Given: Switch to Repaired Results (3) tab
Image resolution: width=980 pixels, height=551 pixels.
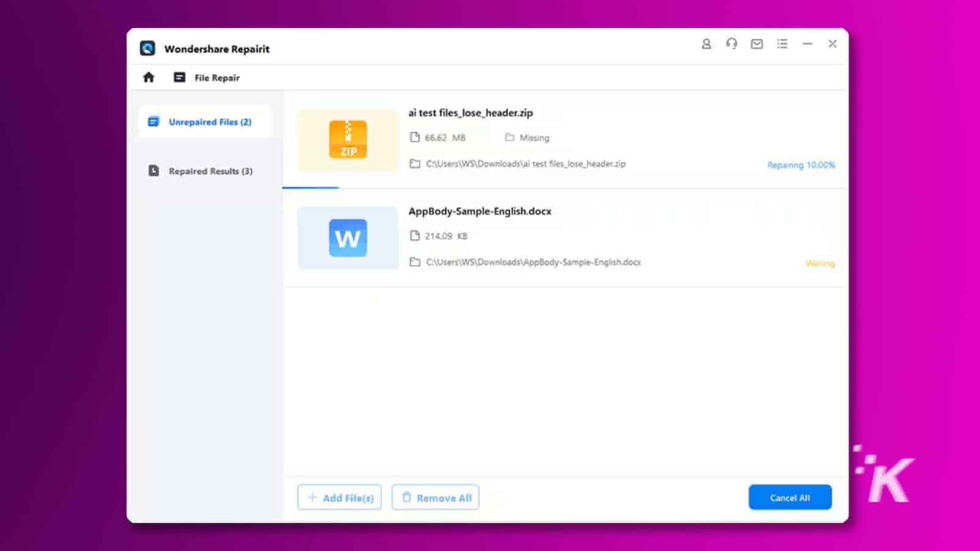Looking at the screenshot, I should (x=205, y=171).
